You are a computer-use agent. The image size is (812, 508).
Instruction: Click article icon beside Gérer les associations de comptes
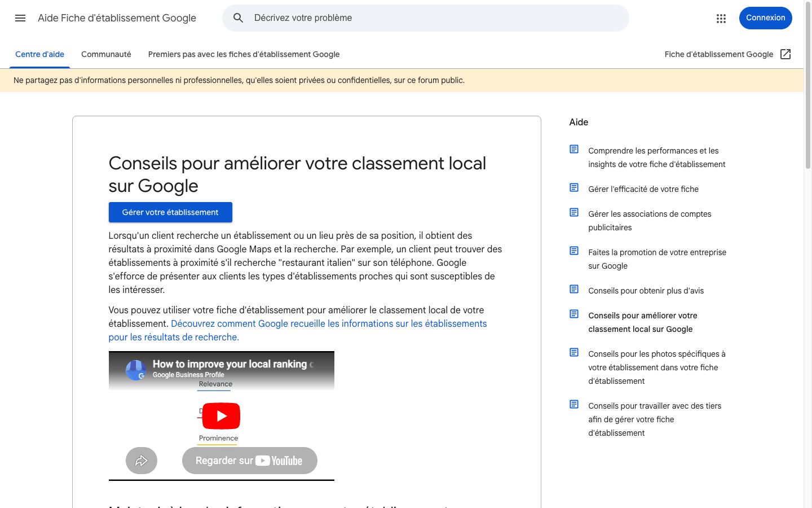point(574,212)
